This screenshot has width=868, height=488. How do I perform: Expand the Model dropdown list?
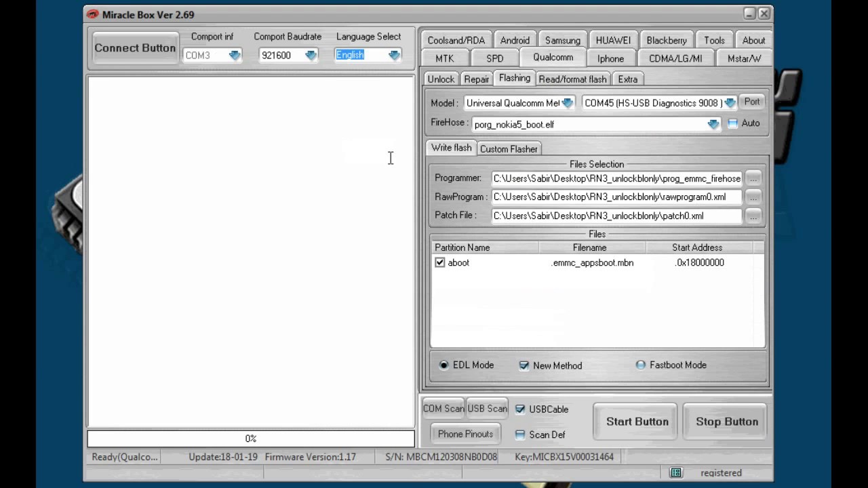(568, 103)
